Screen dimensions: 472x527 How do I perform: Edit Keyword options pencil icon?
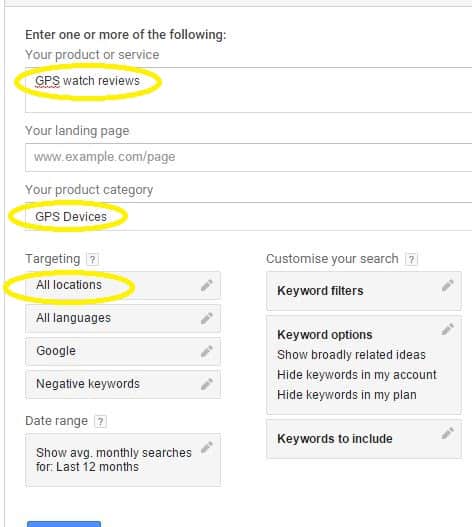(x=447, y=329)
